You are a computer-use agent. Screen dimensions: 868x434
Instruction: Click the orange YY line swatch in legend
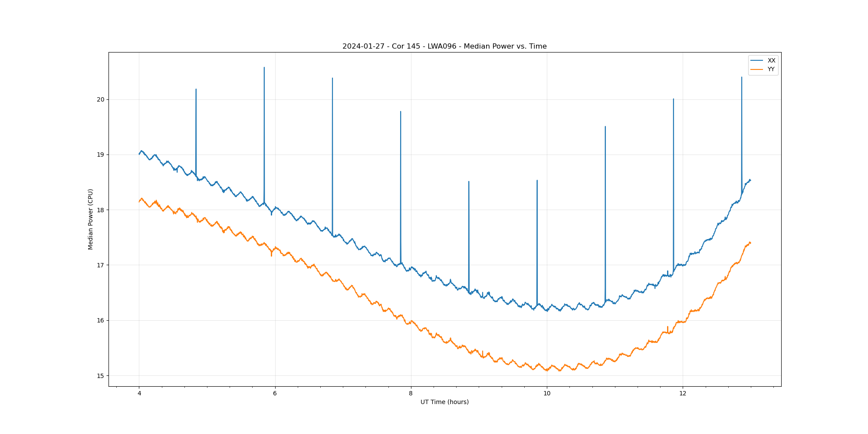coord(757,69)
